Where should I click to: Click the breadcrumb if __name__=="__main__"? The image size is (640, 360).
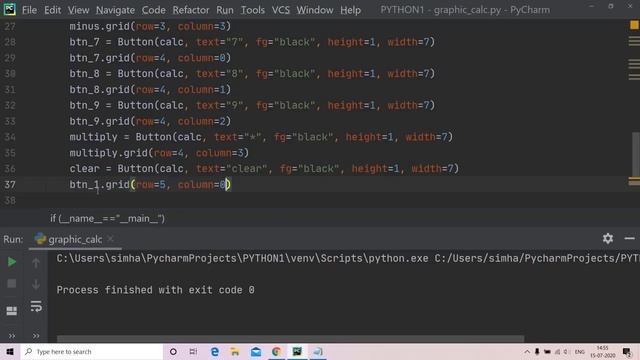tap(107, 218)
